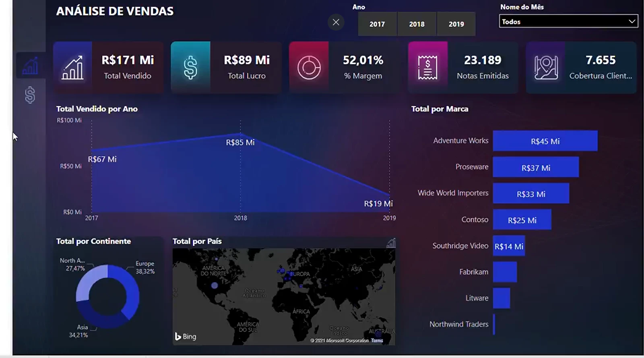Click the Proseware brand label

[x=472, y=167]
